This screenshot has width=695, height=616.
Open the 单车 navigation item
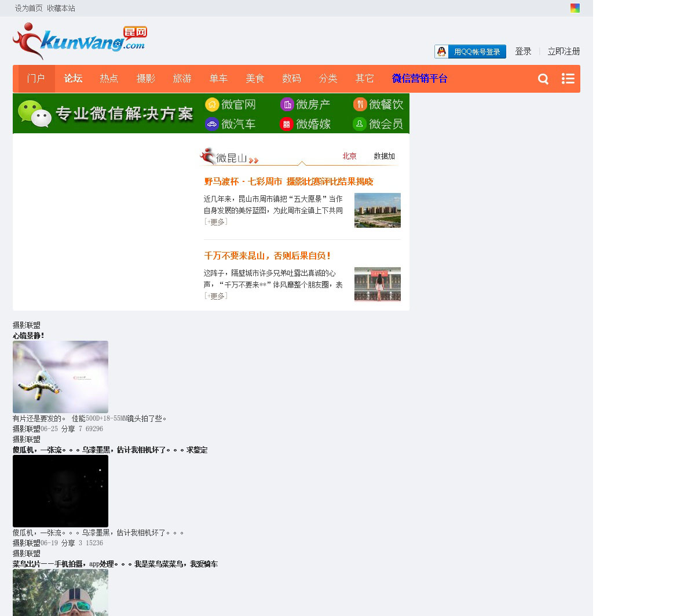point(218,79)
